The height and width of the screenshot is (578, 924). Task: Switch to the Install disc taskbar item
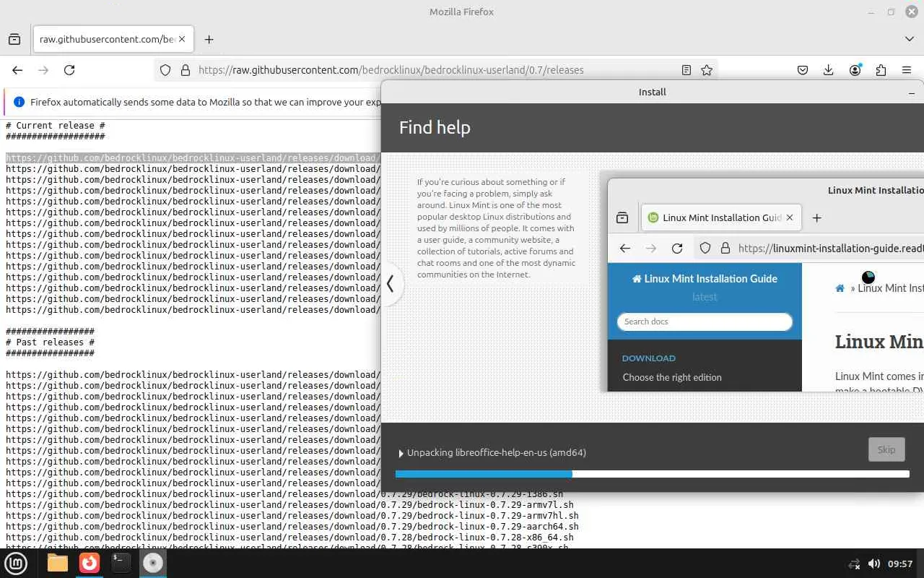(x=153, y=564)
